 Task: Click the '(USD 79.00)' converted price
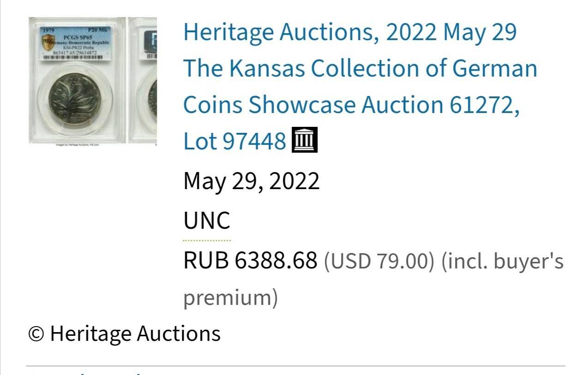pos(379,261)
